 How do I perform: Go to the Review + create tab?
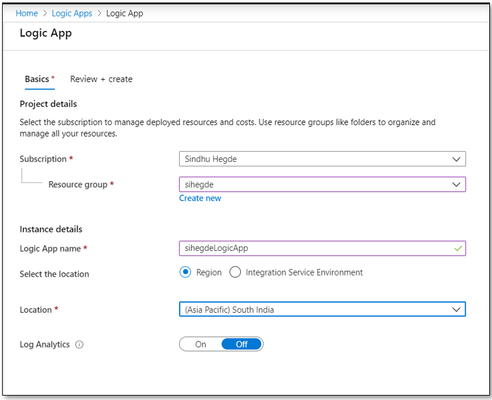pos(101,79)
